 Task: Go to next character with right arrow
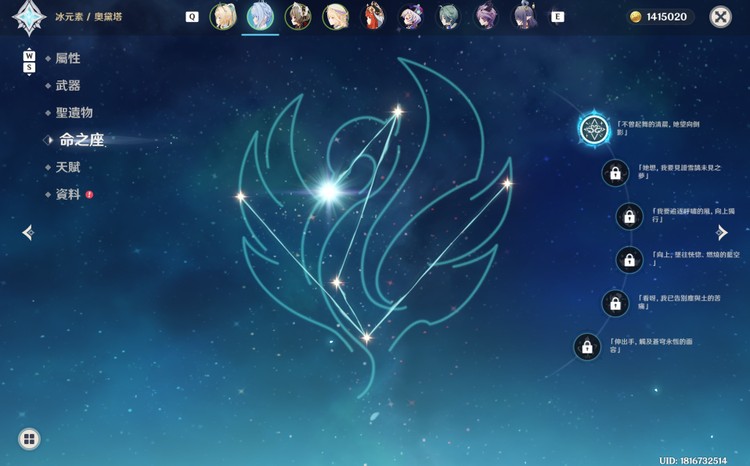point(721,233)
